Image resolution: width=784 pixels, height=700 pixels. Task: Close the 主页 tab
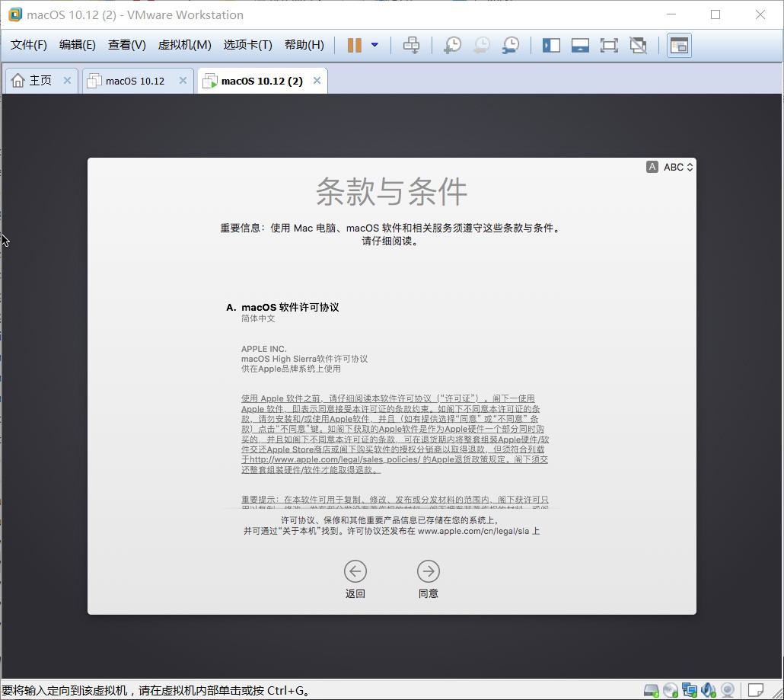[67, 81]
